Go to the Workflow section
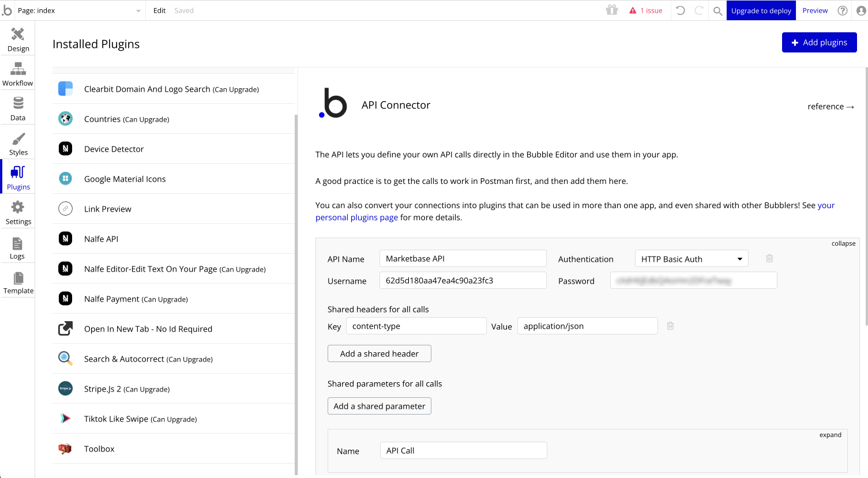Image resolution: width=868 pixels, height=478 pixels. click(x=18, y=74)
